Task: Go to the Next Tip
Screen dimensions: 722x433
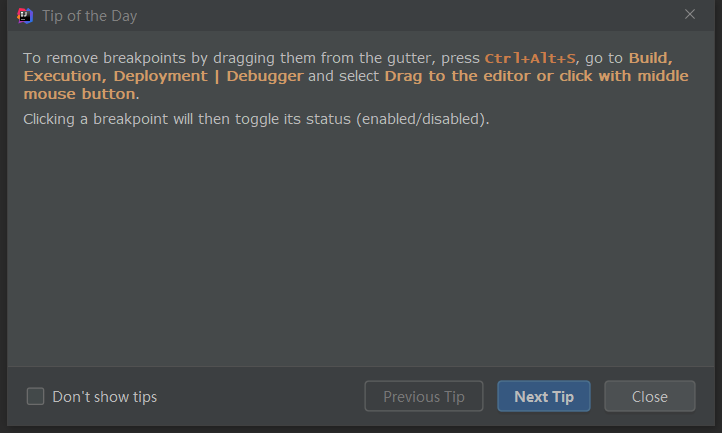Action: [x=543, y=396]
